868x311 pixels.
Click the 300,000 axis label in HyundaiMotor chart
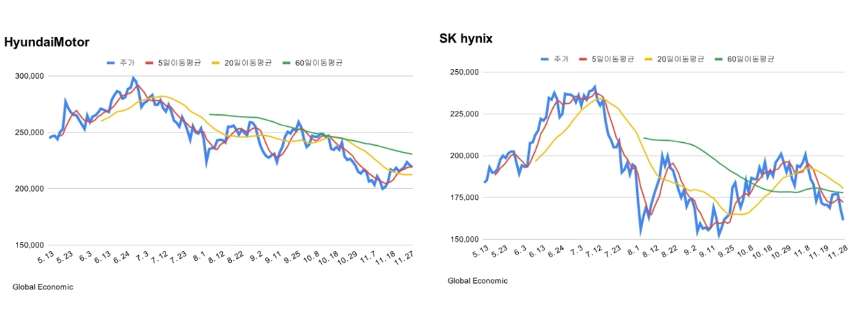[x=30, y=76]
